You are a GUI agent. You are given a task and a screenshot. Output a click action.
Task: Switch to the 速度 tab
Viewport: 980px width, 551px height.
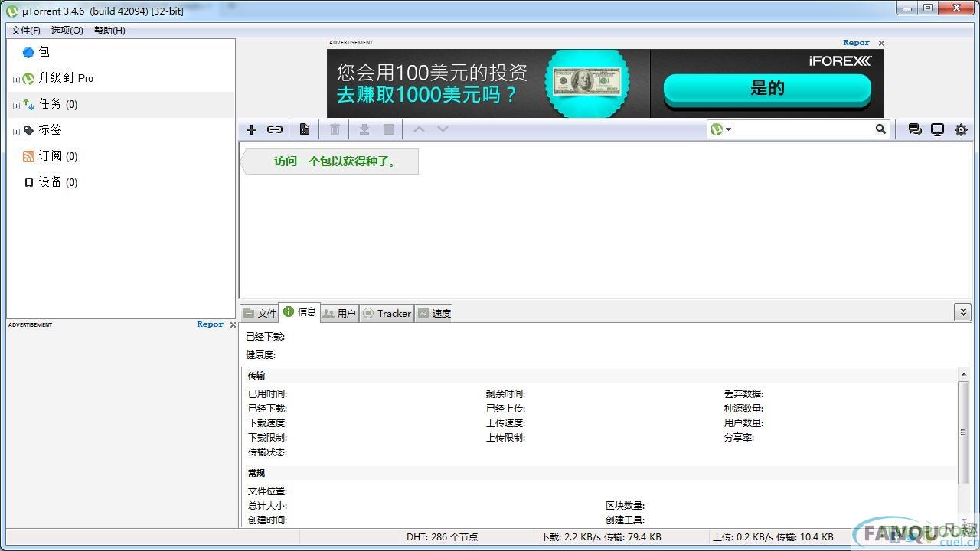(433, 313)
